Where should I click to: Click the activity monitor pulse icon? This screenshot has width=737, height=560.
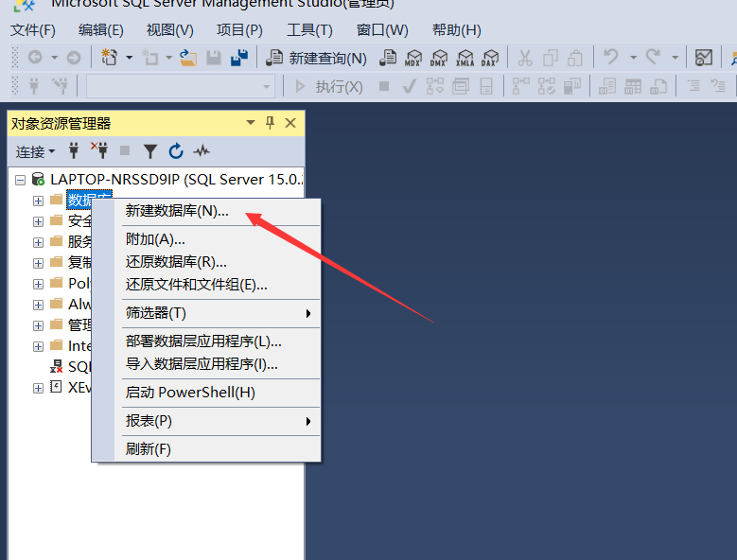pos(202,150)
